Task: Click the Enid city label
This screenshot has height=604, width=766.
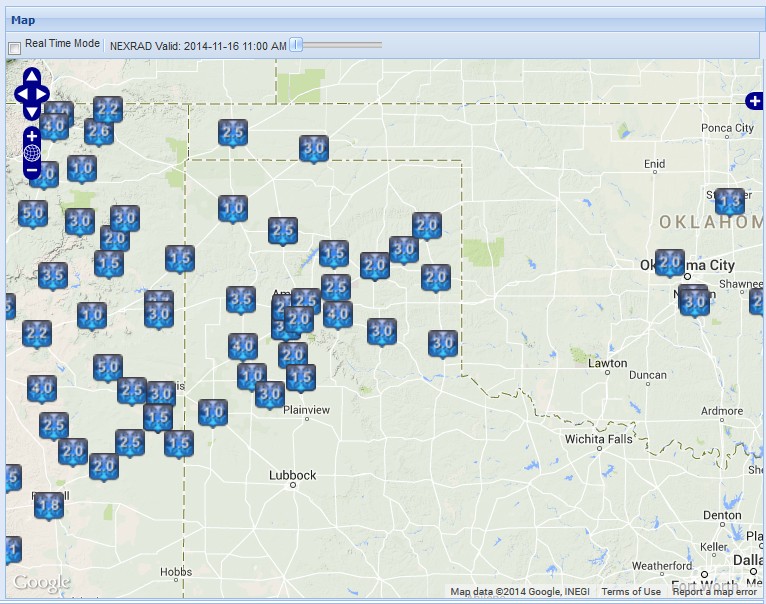Action: (x=654, y=164)
